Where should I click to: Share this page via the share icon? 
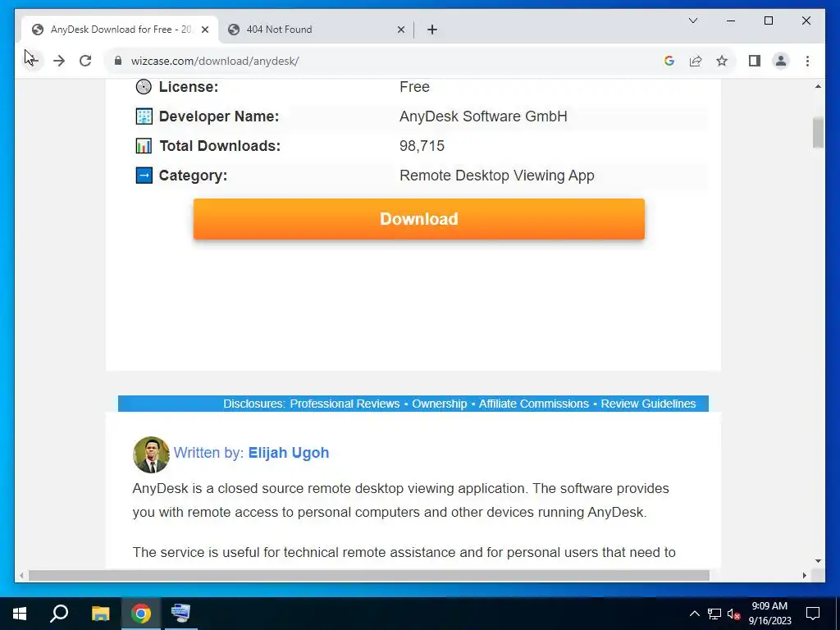point(696,61)
